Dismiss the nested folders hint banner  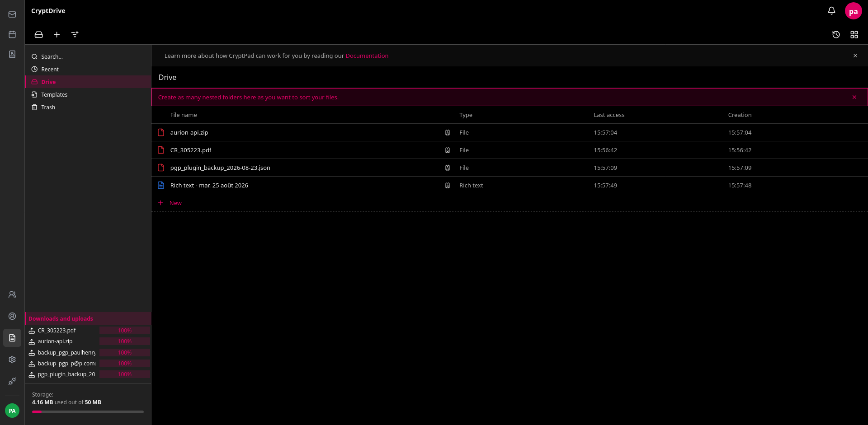tap(854, 97)
